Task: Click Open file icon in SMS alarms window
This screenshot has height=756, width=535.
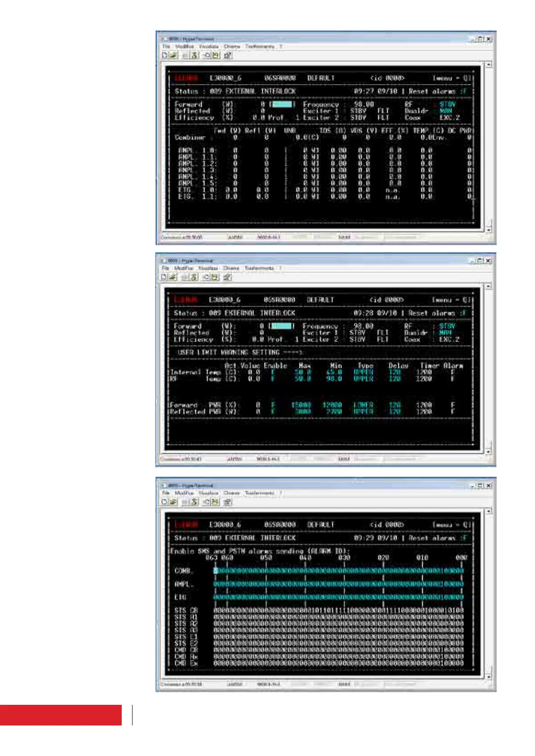Action: click(173, 502)
